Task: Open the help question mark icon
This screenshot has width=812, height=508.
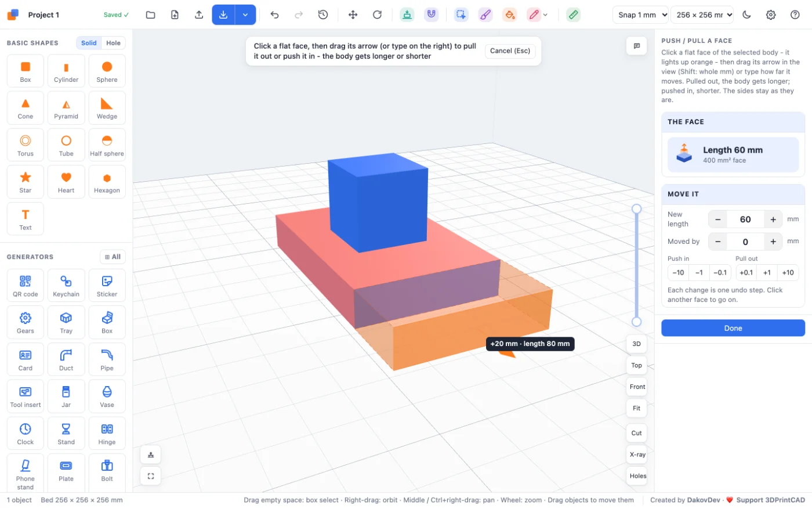Action: 795,15
